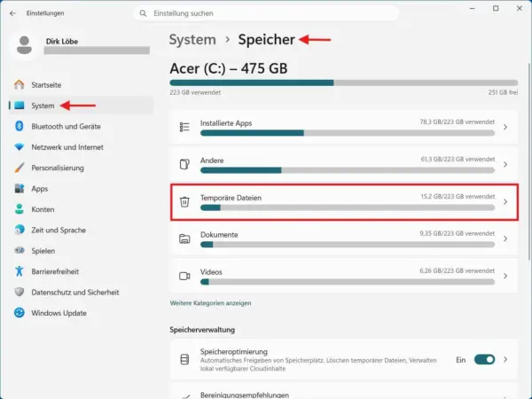Image resolution: width=532 pixels, height=399 pixels.
Task: Open the Temporäre Dateien row
Action: (x=344, y=202)
